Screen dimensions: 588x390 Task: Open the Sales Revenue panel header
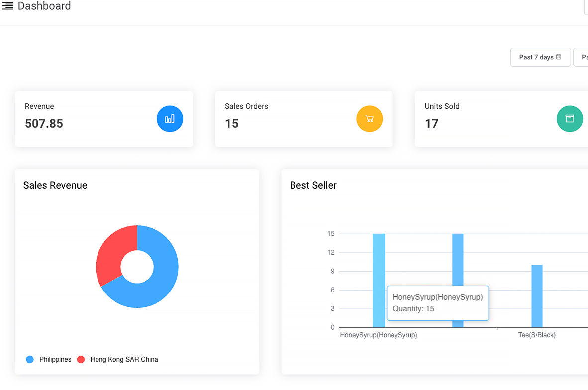55,185
